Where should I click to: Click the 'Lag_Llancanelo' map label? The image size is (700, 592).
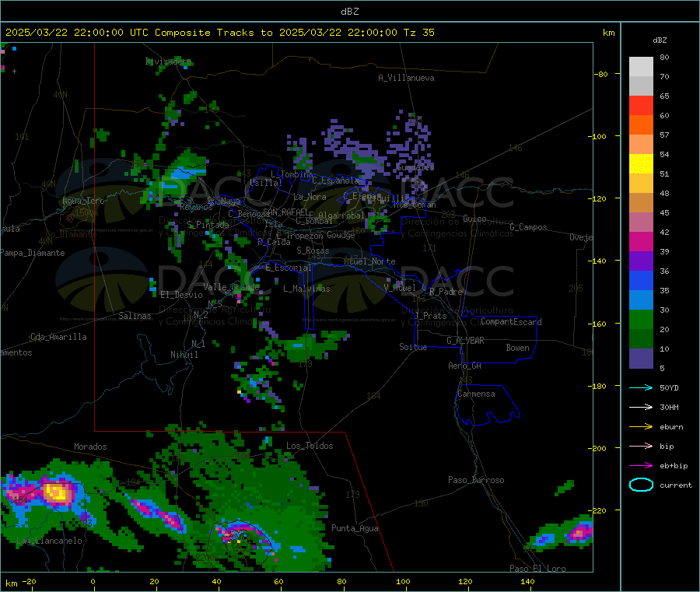coord(49,541)
